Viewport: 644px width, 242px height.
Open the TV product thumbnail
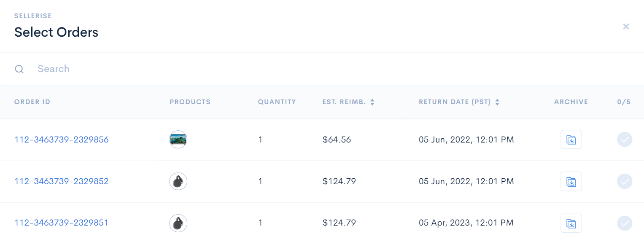(x=178, y=140)
